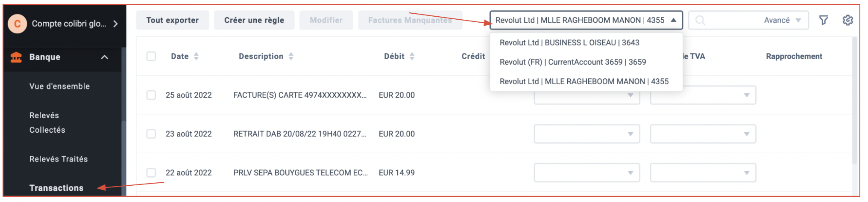Sort by Date column arrows
Screen dimensions: 868x202
196,56
